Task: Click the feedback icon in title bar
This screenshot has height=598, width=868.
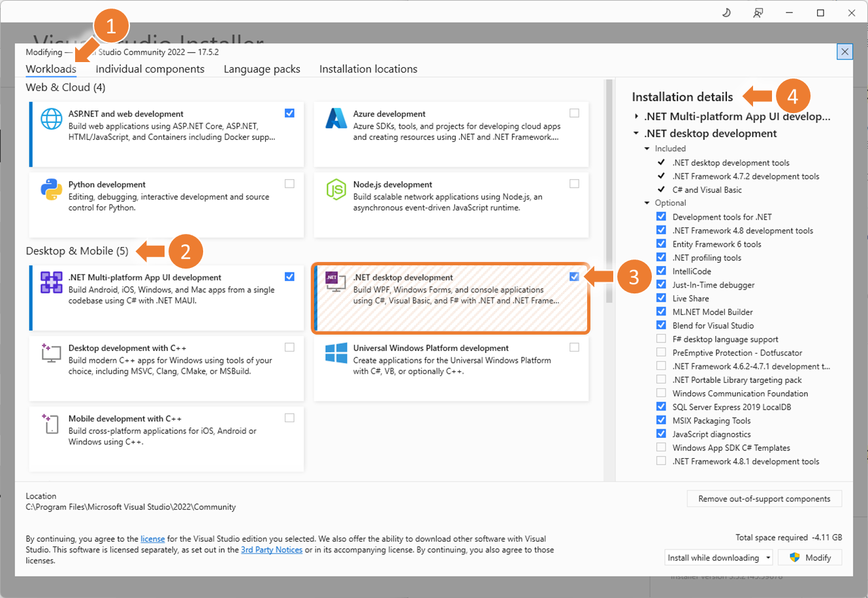Action: click(758, 12)
